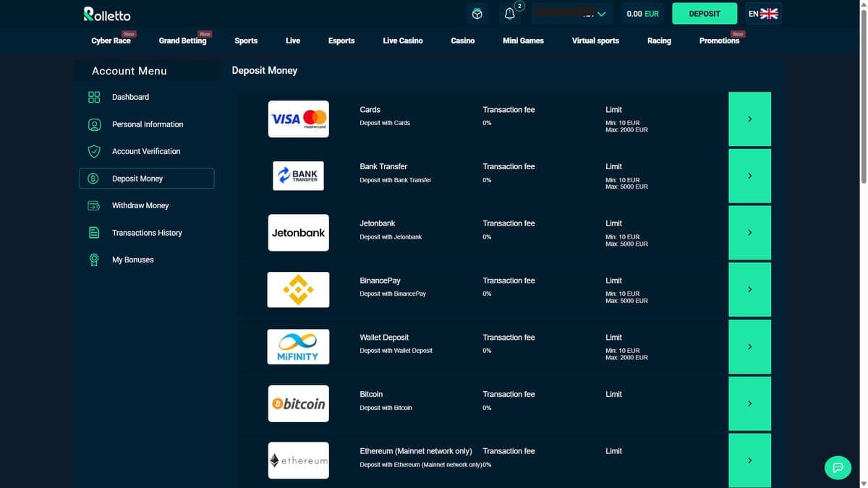
Task: Go to the Live section
Action: [x=293, y=40]
